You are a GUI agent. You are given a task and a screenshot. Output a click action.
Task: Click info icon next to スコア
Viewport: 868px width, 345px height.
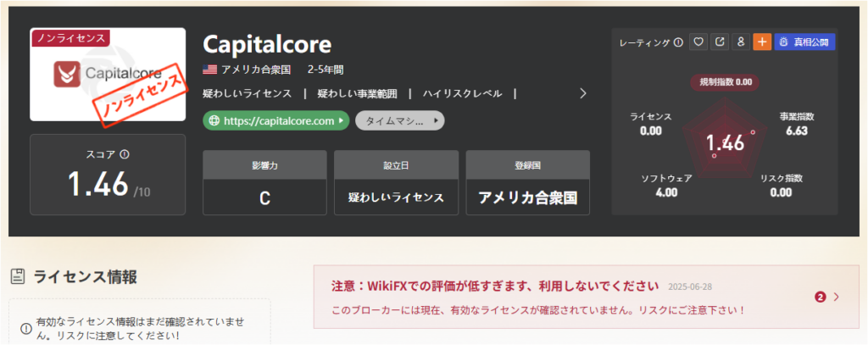[125, 154]
